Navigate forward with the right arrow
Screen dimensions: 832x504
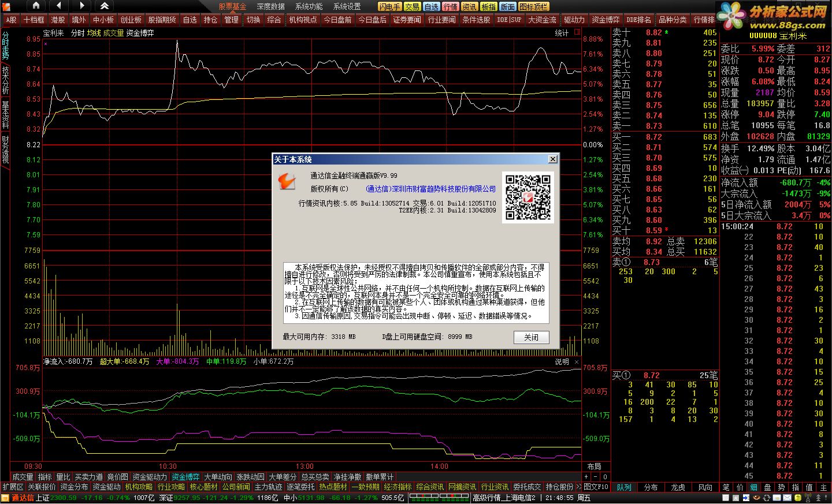(81, 6)
